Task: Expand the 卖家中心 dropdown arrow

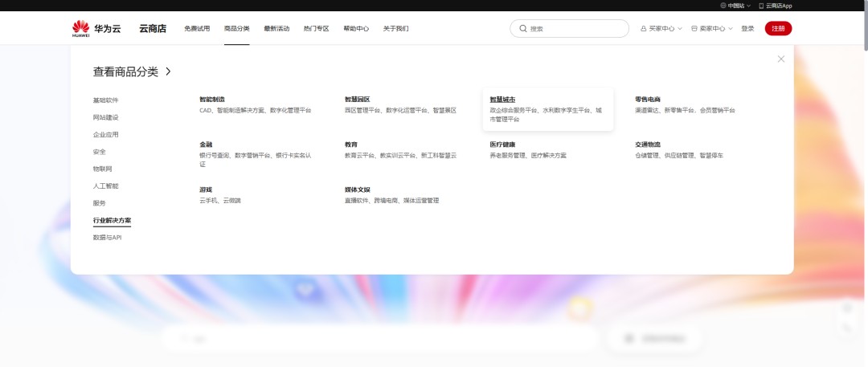Action: tap(731, 29)
